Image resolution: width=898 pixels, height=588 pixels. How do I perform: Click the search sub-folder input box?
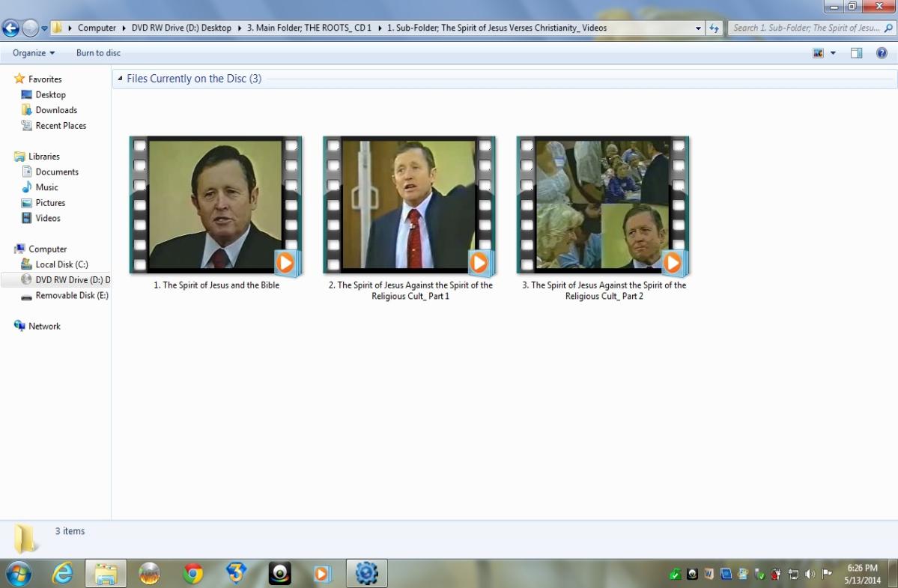point(805,28)
